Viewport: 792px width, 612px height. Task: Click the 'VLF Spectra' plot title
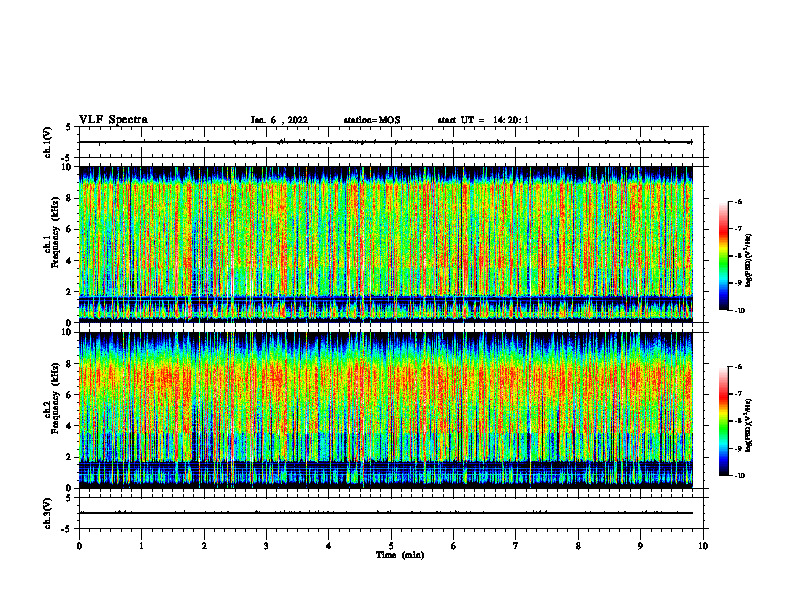click(113, 120)
